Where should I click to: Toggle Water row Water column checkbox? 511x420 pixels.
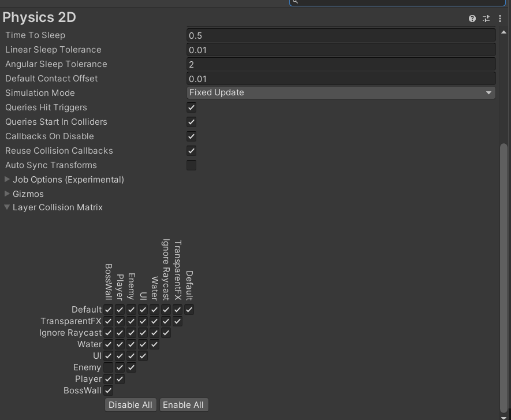(x=155, y=344)
